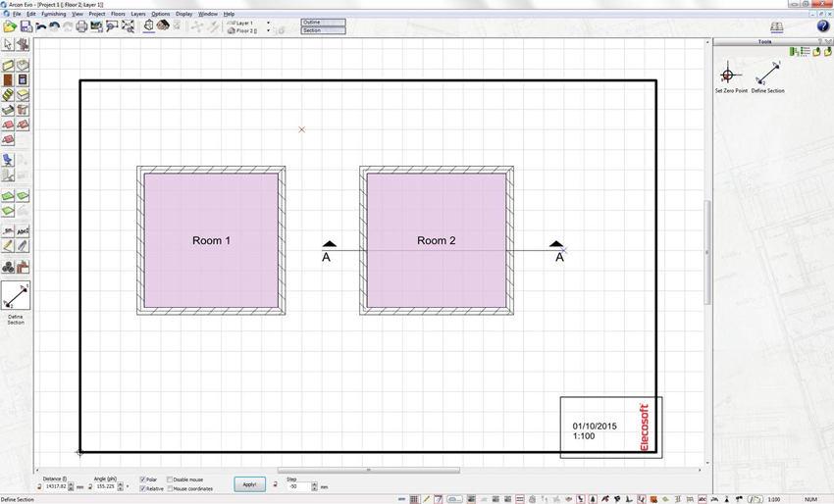Screen dimensions: 834x504
Task: Select the green terrain plot tool
Action: (x=8, y=196)
